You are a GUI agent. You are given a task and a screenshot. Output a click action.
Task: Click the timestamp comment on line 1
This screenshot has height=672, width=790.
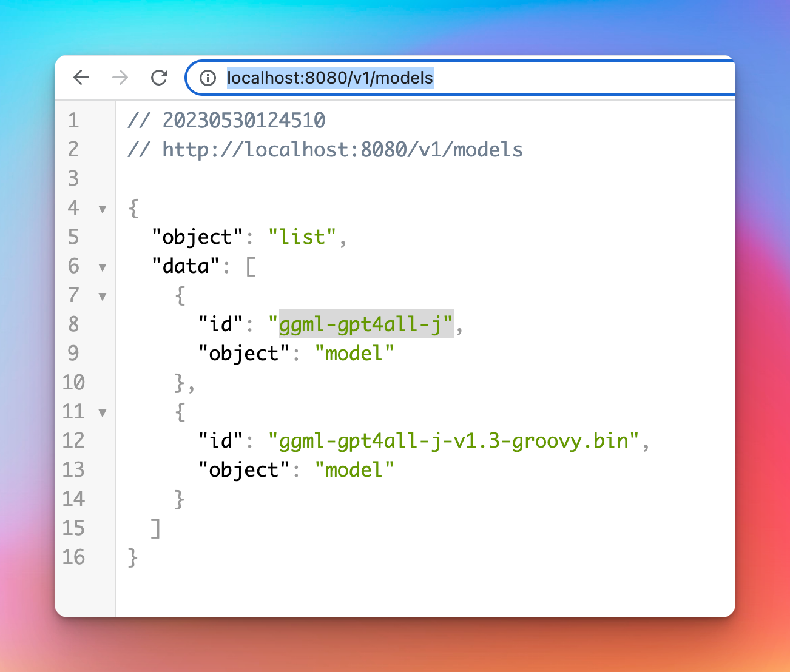coord(226,120)
